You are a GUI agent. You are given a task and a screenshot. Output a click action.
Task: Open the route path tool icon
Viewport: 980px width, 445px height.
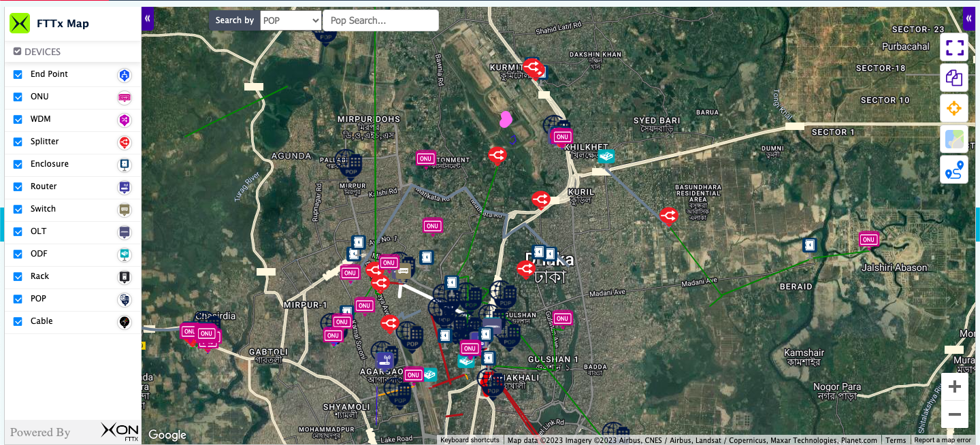point(954,170)
